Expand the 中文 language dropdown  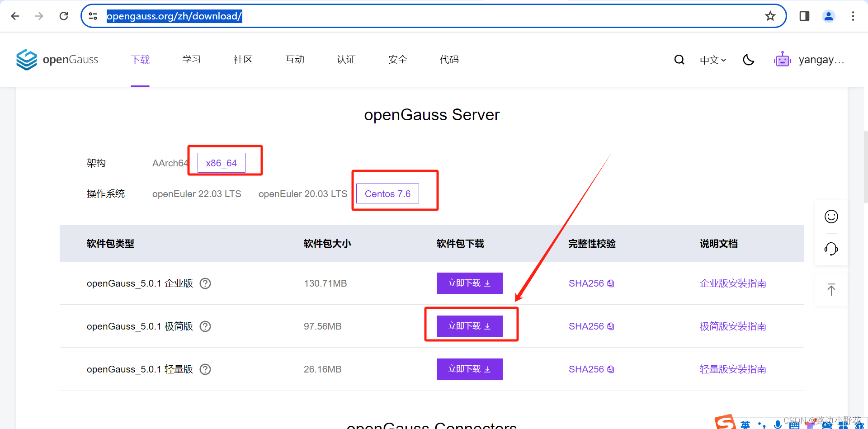tap(713, 60)
